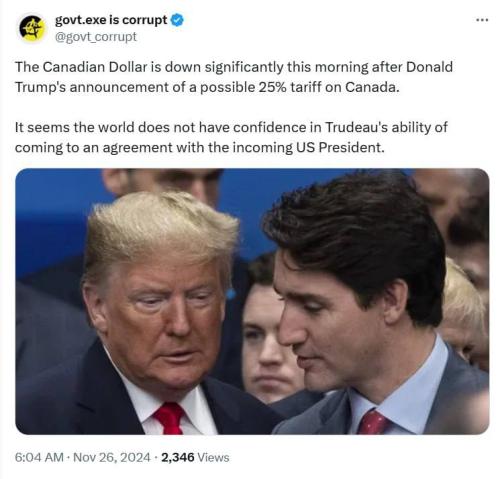
Task: Click the 6:04 AM timestamp
Action: (39, 457)
